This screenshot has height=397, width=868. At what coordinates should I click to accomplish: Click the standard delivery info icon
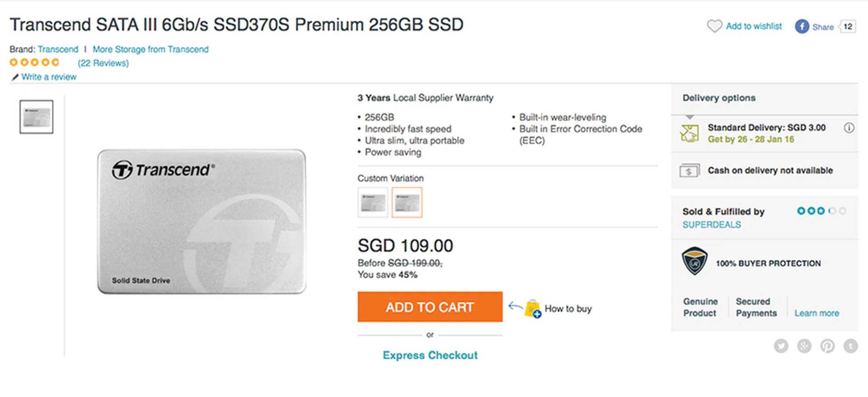point(849,128)
